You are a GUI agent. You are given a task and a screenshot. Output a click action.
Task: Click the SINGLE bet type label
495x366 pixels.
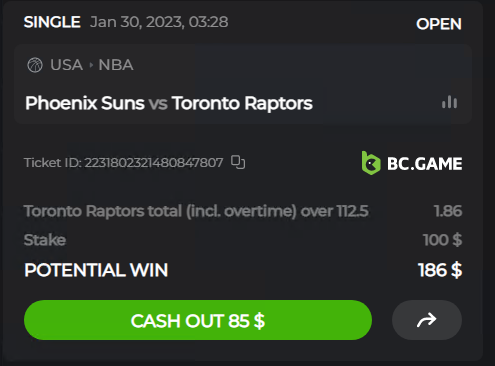coord(52,22)
